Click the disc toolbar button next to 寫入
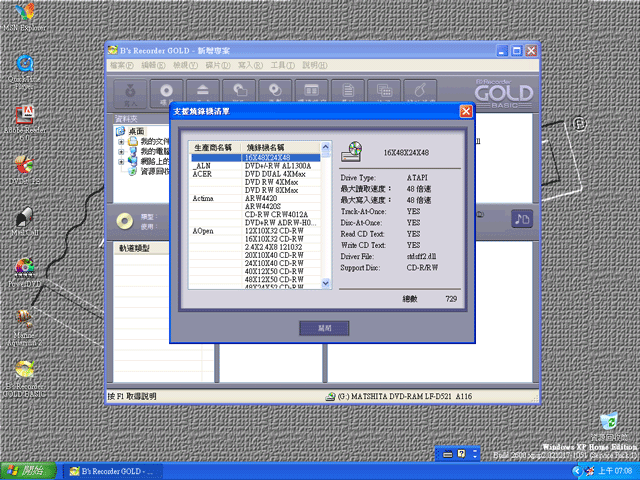Viewport: 640px width, 480px height. 166,93
